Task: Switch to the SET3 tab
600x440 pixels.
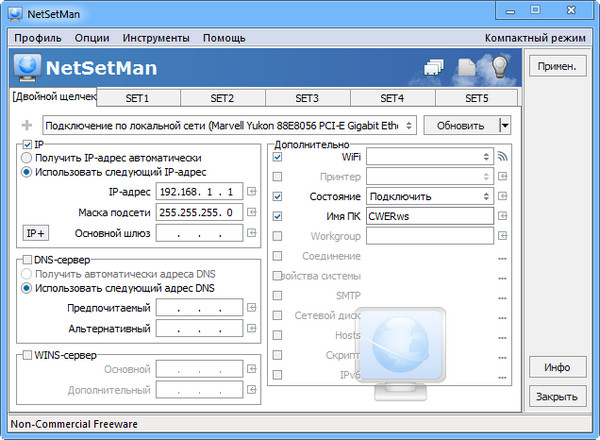Action: [307, 99]
